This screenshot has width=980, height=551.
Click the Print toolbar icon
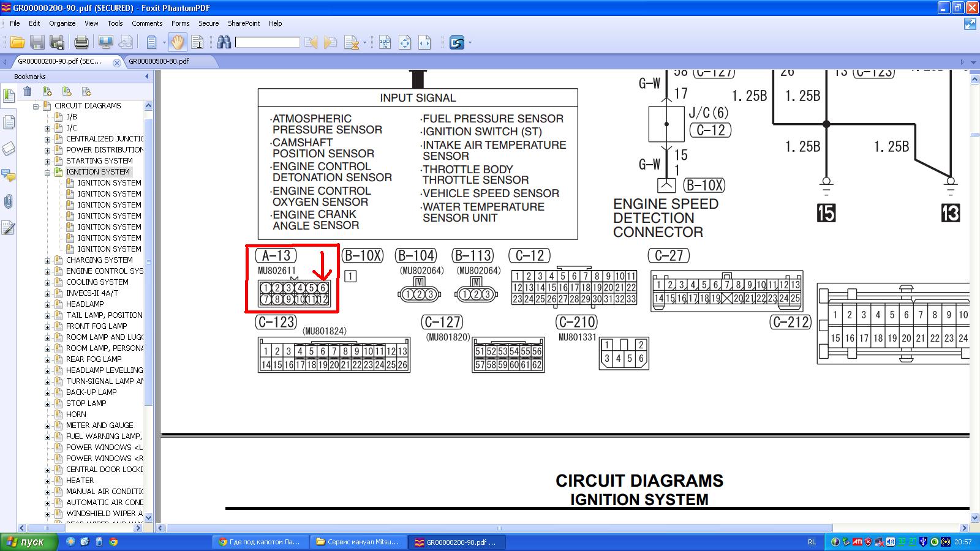click(x=81, y=42)
